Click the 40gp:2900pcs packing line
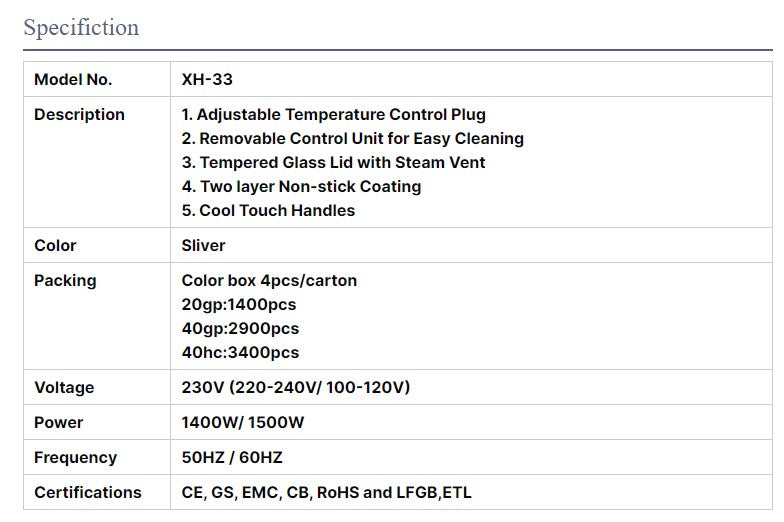 point(240,329)
